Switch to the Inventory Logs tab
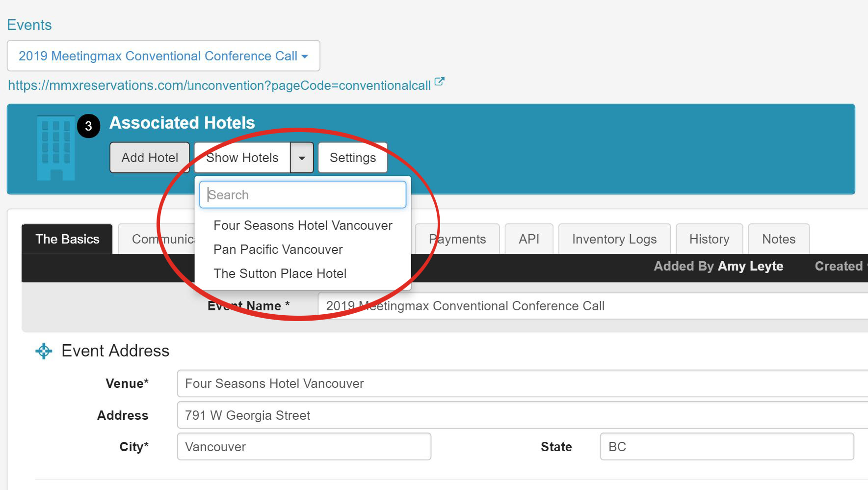This screenshot has width=868, height=490. tap(614, 239)
